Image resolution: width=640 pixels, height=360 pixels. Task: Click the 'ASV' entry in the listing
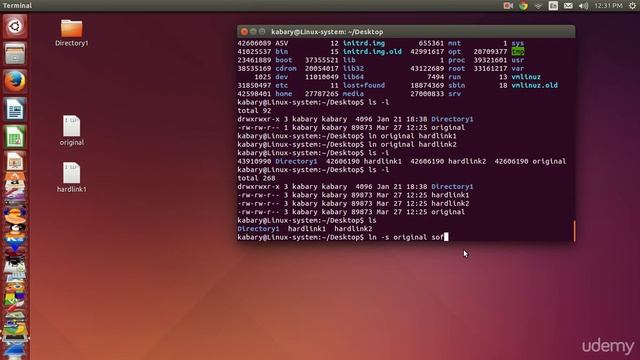pos(282,43)
